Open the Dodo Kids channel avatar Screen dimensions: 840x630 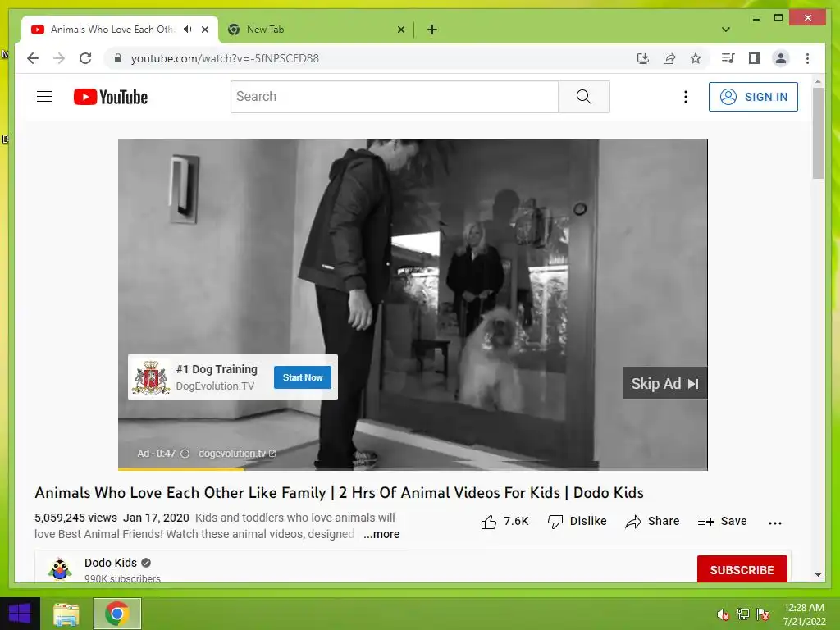(60, 569)
